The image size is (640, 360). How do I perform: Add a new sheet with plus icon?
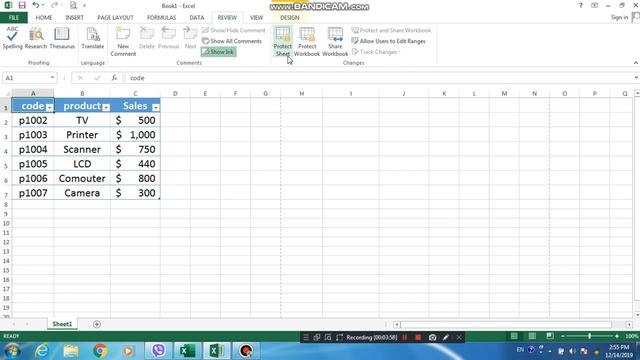pos(97,324)
